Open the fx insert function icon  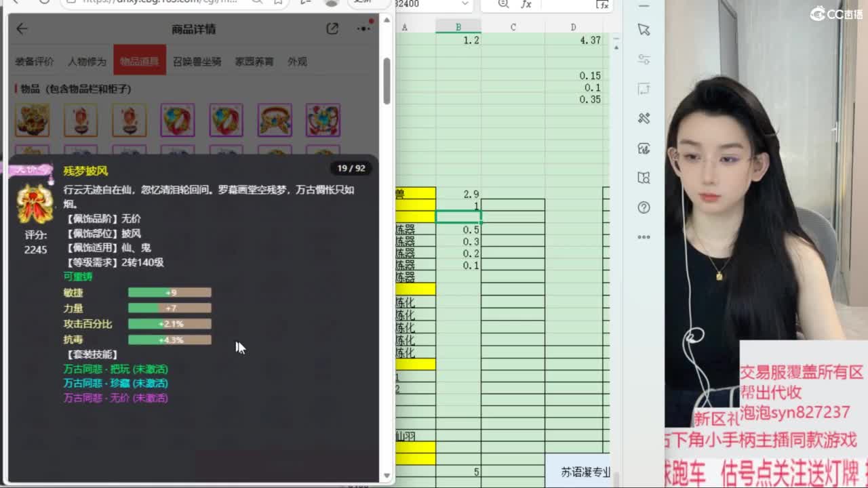(x=526, y=4)
